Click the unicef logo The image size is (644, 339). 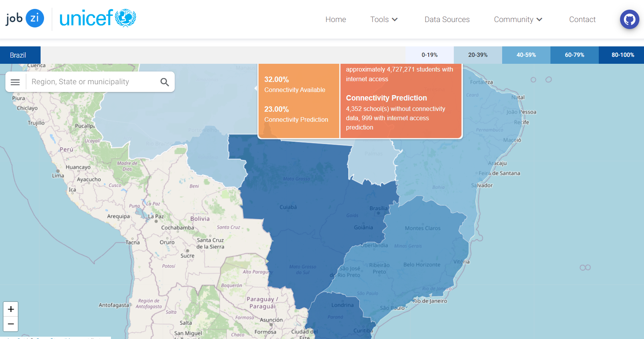coord(97,18)
